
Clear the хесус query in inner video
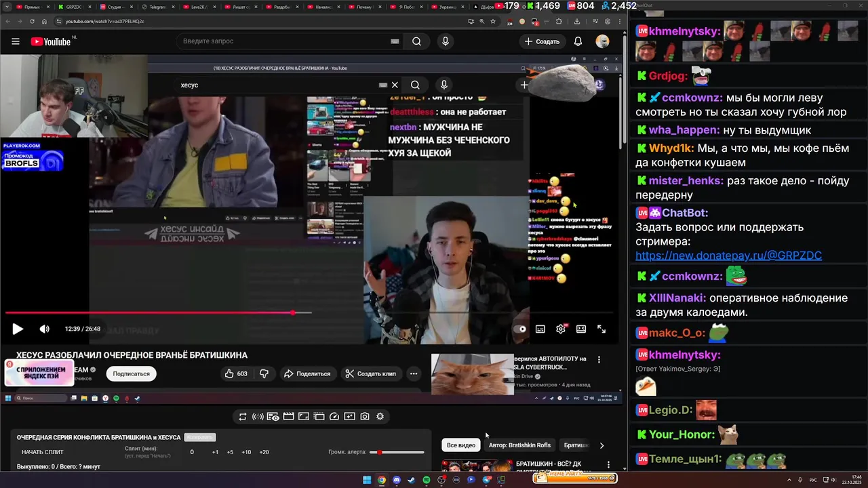pyautogui.click(x=395, y=85)
